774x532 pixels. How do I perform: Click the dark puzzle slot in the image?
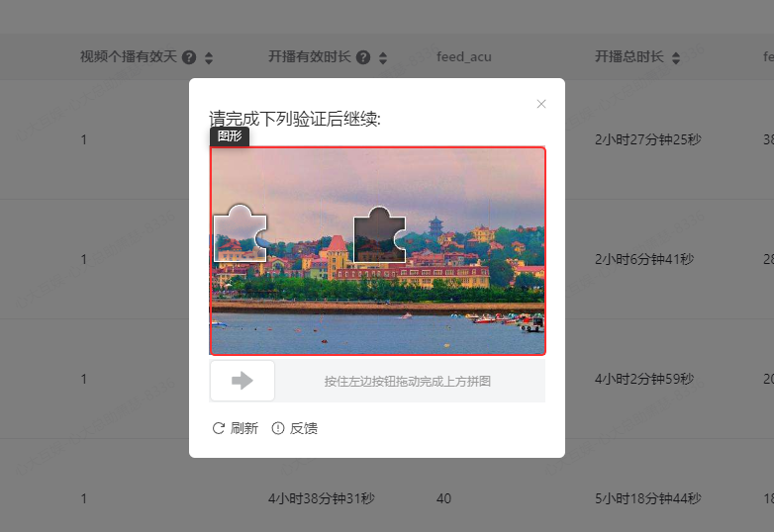tap(380, 235)
